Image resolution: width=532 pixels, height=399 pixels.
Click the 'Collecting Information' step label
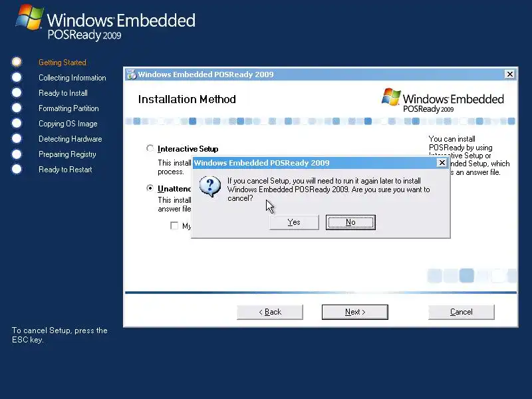(x=72, y=78)
